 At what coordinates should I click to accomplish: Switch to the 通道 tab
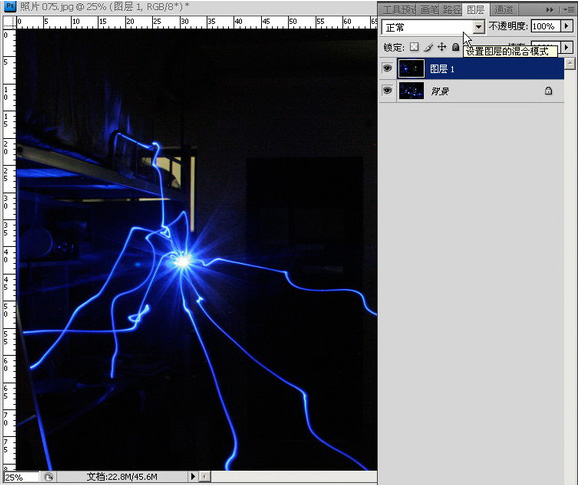(x=503, y=10)
